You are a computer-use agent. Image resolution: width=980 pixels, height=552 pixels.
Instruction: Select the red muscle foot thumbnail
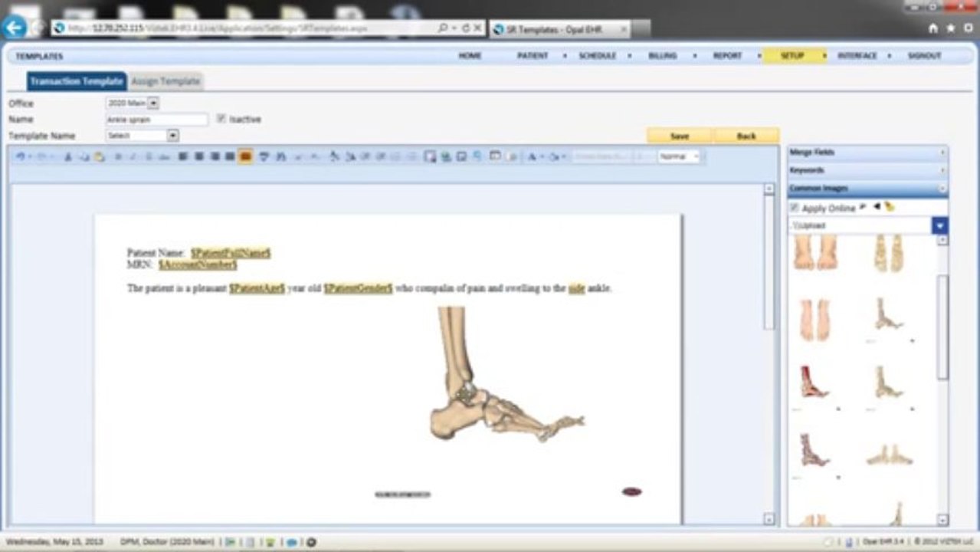(814, 382)
